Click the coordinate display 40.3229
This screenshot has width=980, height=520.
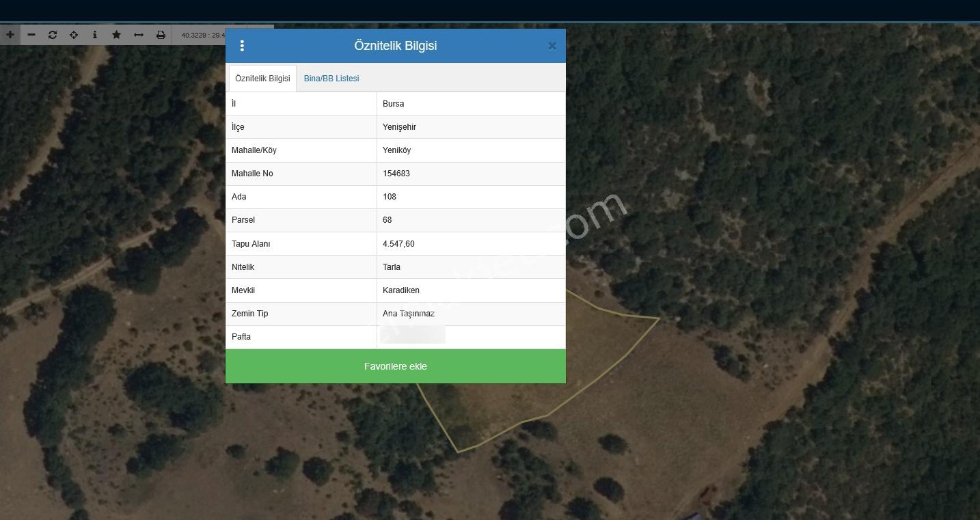[203, 35]
